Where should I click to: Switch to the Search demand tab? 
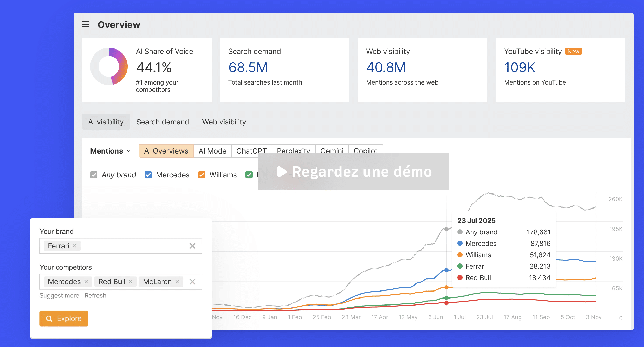163,122
